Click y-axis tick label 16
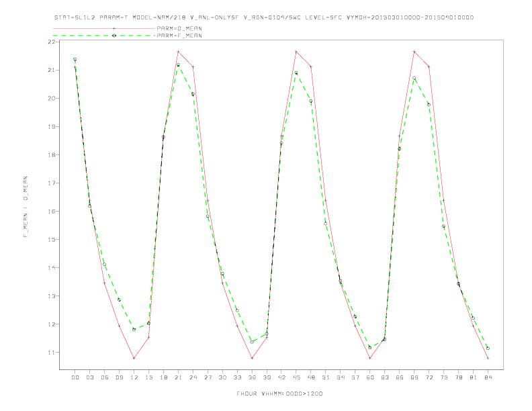The height and width of the screenshot is (411, 532). (x=52, y=211)
